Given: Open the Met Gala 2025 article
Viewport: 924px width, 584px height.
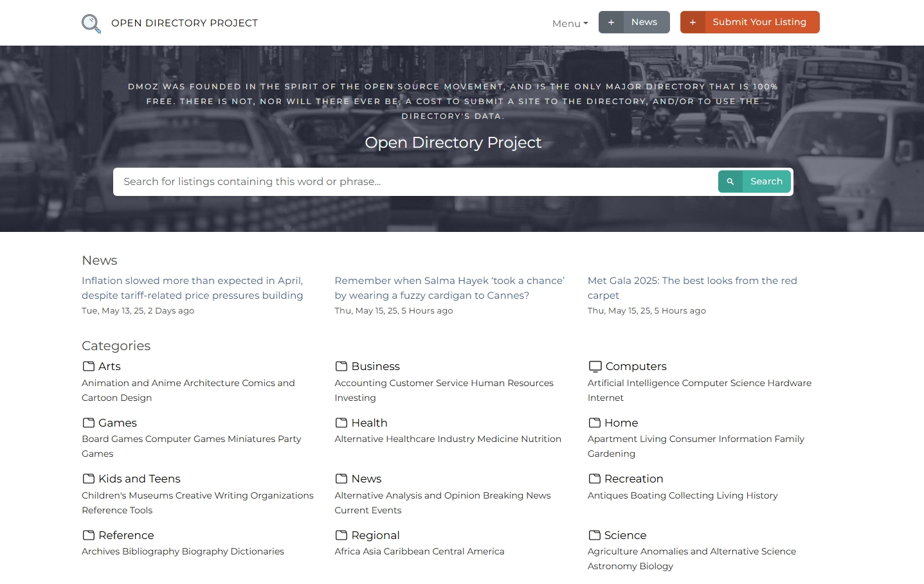Looking at the screenshot, I should 692,288.
